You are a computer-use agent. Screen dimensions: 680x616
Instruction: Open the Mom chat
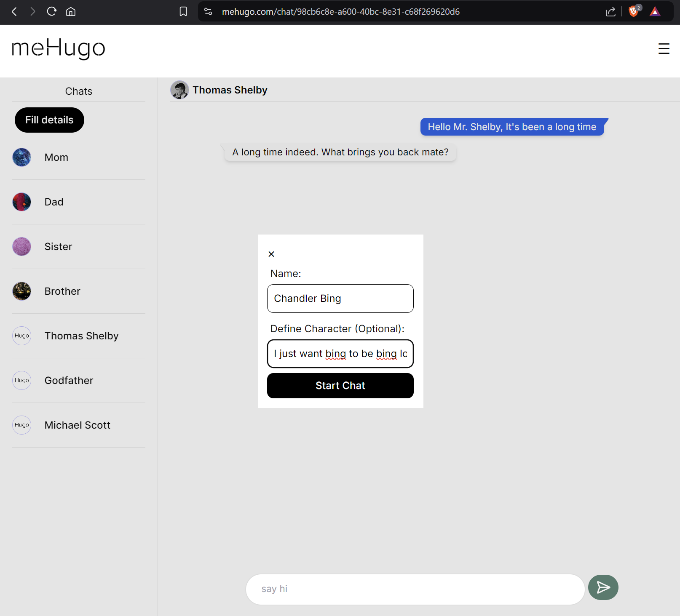point(79,157)
